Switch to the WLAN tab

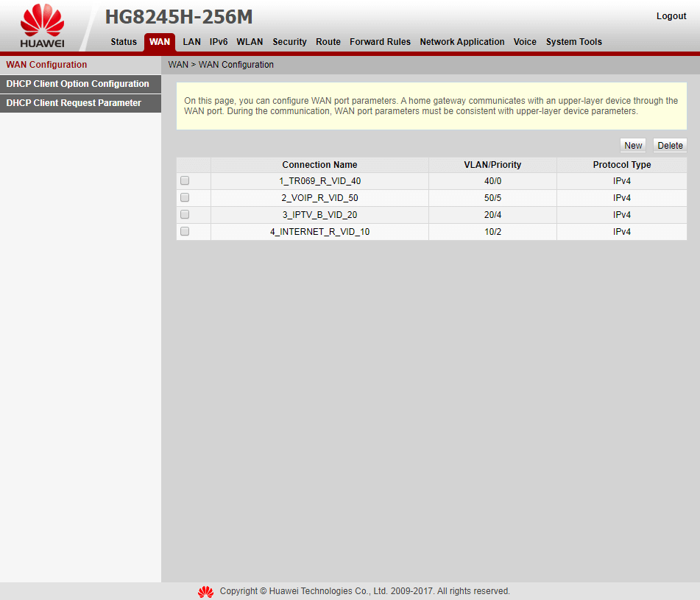point(250,42)
